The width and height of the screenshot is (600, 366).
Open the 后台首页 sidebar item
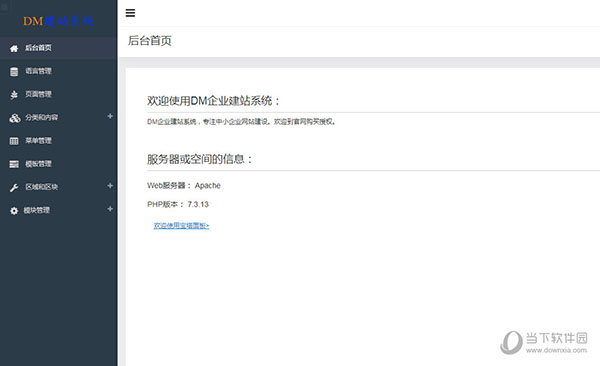coord(59,48)
